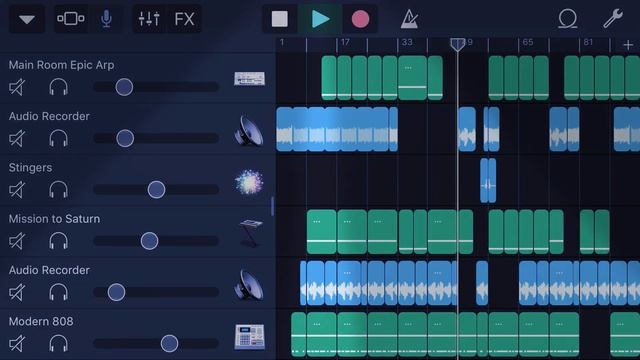Click bar 81 on the ruler
Image resolution: width=640 pixels, height=360 pixels.
tap(588, 42)
